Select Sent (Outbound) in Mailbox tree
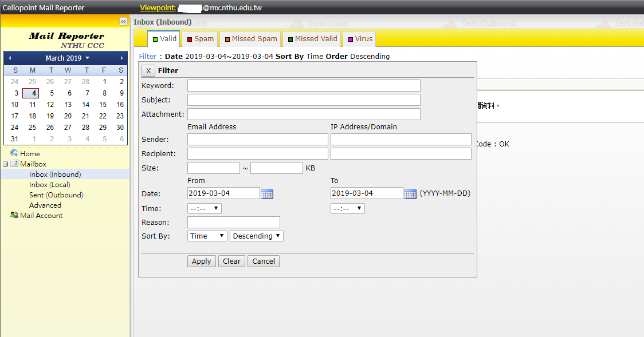Viewport: 644px width, 337px height. pyautogui.click(x=56, y=195)
